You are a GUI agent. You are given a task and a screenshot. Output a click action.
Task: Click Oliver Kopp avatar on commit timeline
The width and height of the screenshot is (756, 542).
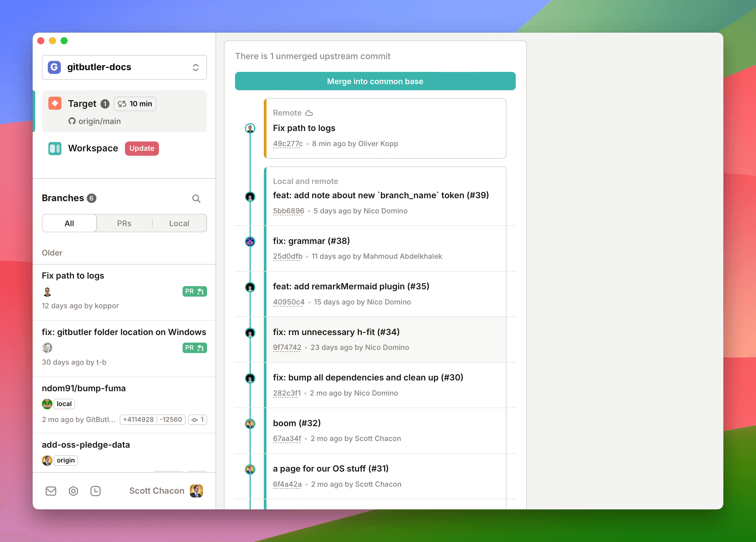point(250,128)
